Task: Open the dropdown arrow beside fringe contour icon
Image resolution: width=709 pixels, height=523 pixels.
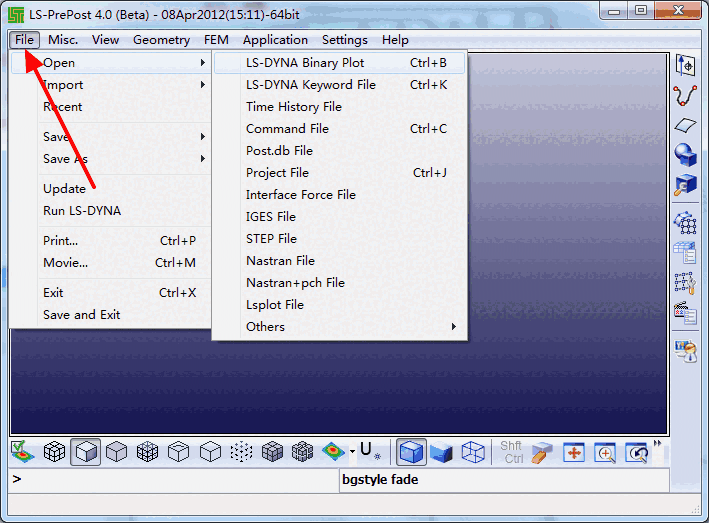Action: (352, 451)
